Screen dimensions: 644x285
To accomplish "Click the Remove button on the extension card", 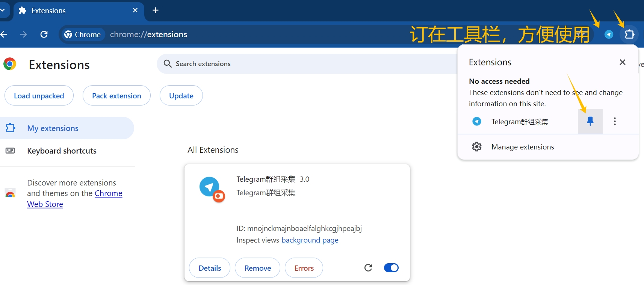I will pyautogui.click(x=258, y=268).
